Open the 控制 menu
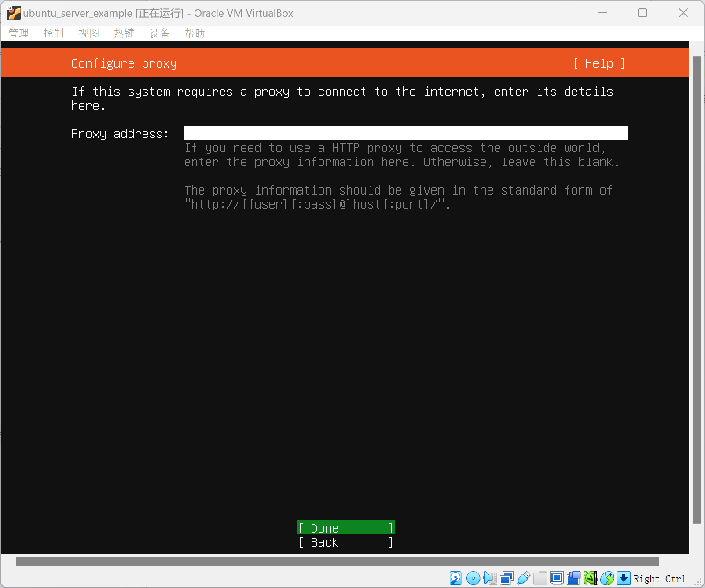 [54, 33]
